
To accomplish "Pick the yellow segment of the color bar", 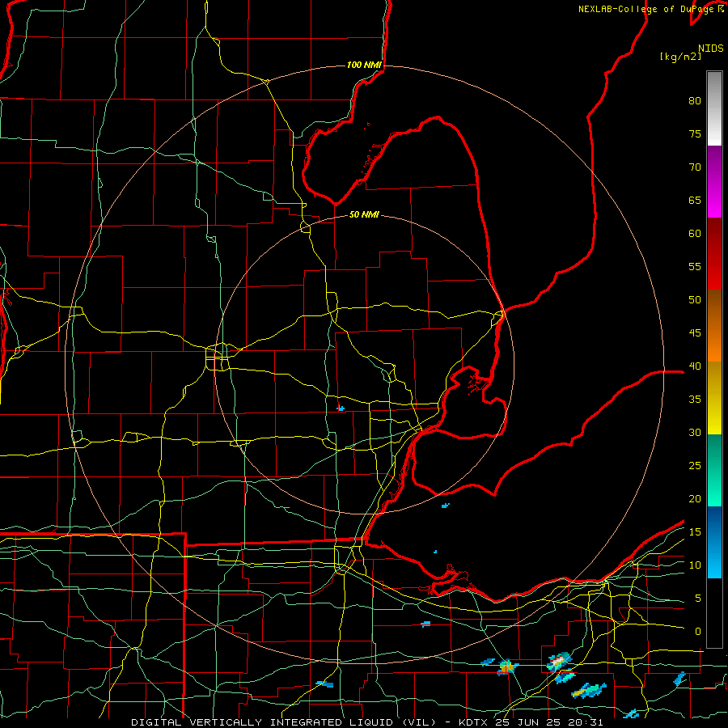I will point(714,398).
